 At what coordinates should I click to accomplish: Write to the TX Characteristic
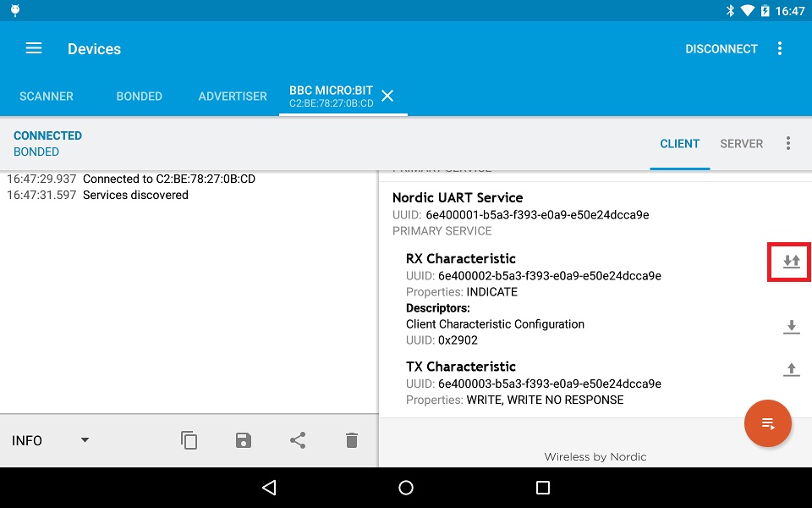[792, 369]
